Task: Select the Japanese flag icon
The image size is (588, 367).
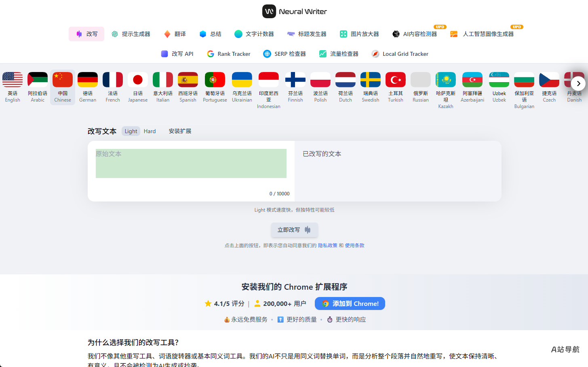Action: (138, 80)
